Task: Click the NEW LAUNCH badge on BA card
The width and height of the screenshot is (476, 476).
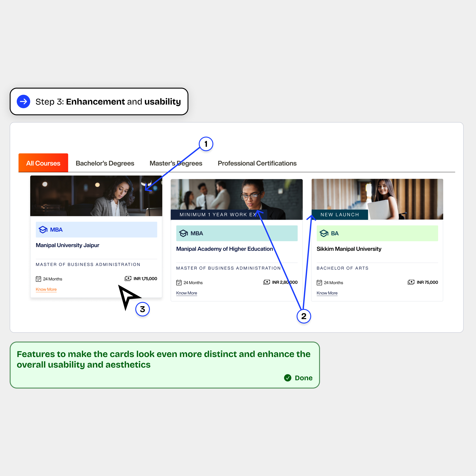Action: (340, 215)
